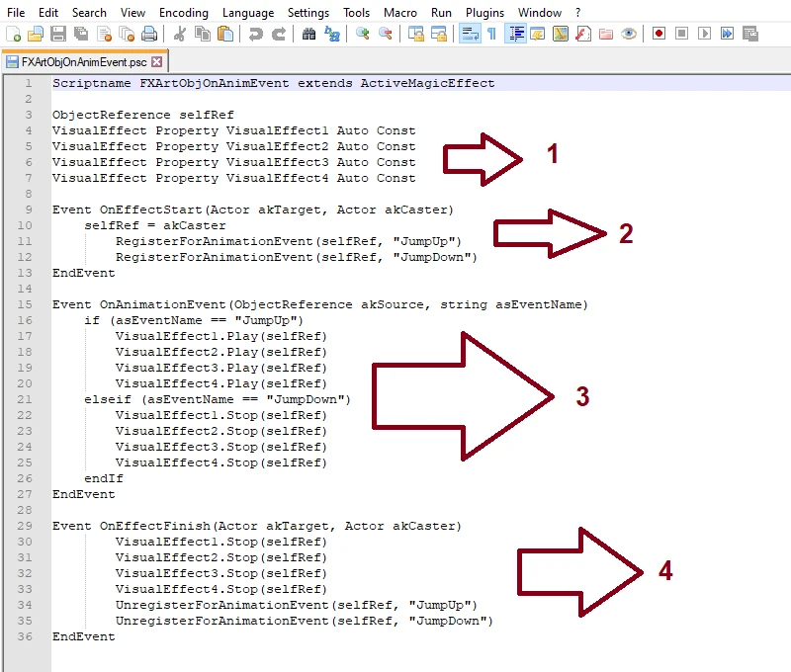Open the Tools menu
Image resolution: width=791 pixels, height=672 pixels.
pos(357,13)
